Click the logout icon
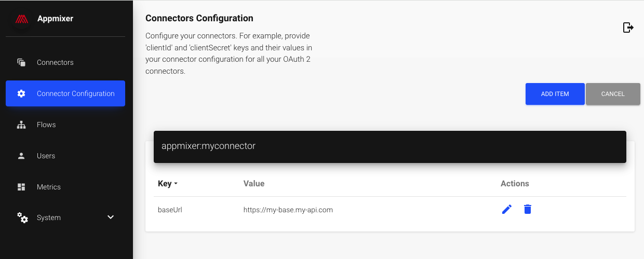644x259 pixels. click(628, 28)
